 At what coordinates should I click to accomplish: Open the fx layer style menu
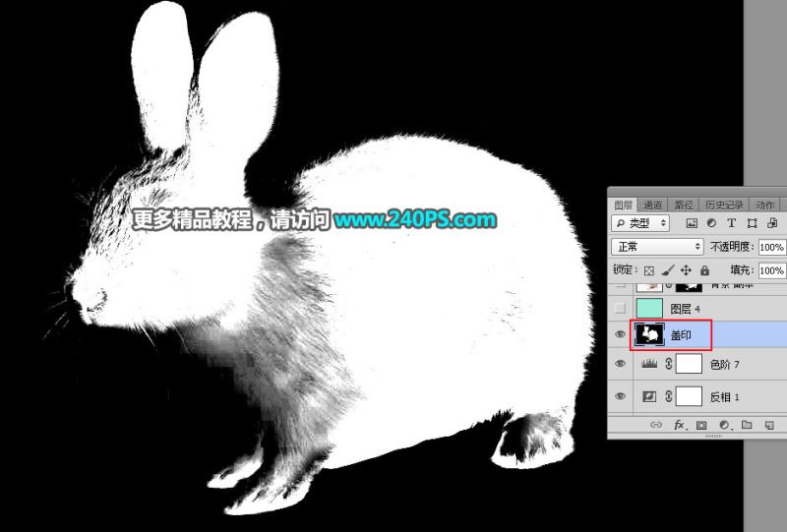pyautogui.click(x=679, y=425)
